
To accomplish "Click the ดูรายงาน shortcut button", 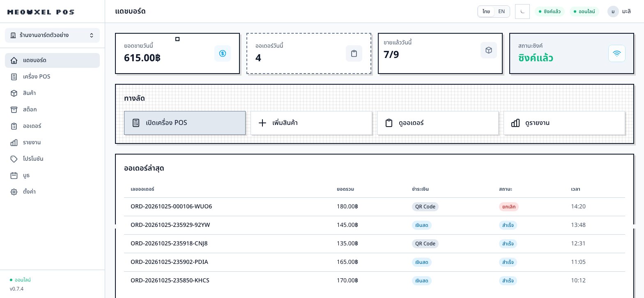I will [x=564, y=123].
